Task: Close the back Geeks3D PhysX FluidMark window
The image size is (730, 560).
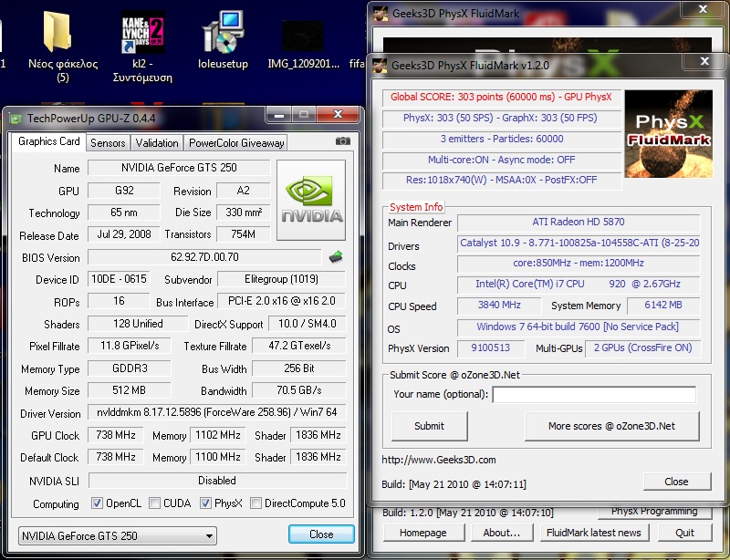Action: coord(704,9)
